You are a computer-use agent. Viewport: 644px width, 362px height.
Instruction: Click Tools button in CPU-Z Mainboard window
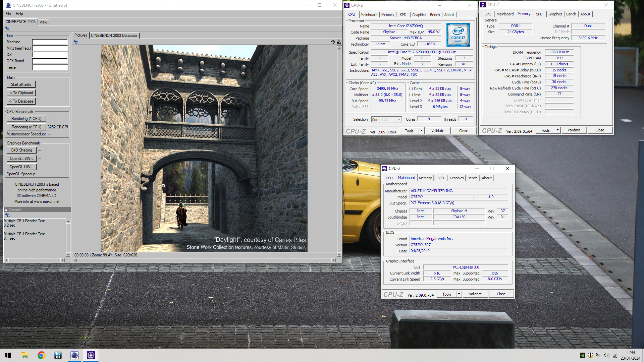tap(447, 294)
